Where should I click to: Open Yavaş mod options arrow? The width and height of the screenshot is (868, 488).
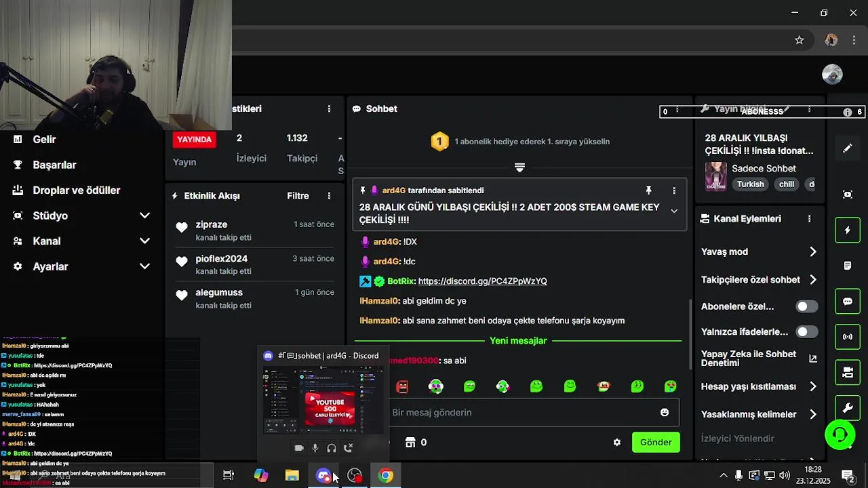click(813, 251)
